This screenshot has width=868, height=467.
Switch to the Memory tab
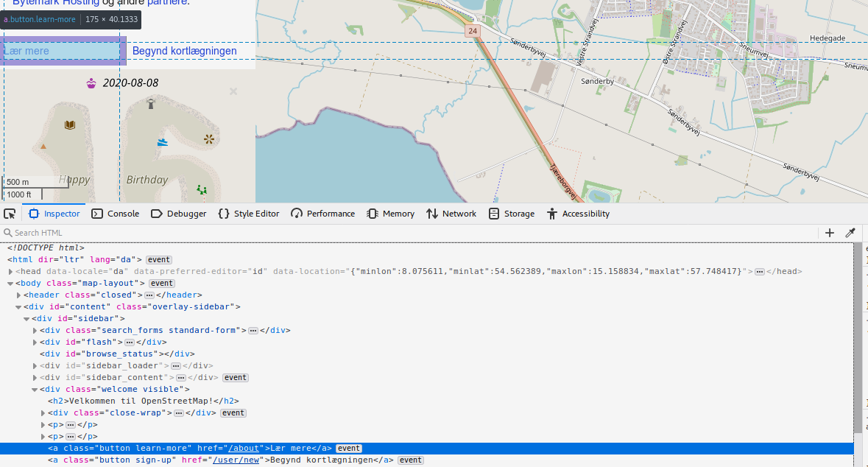[390, 214]
